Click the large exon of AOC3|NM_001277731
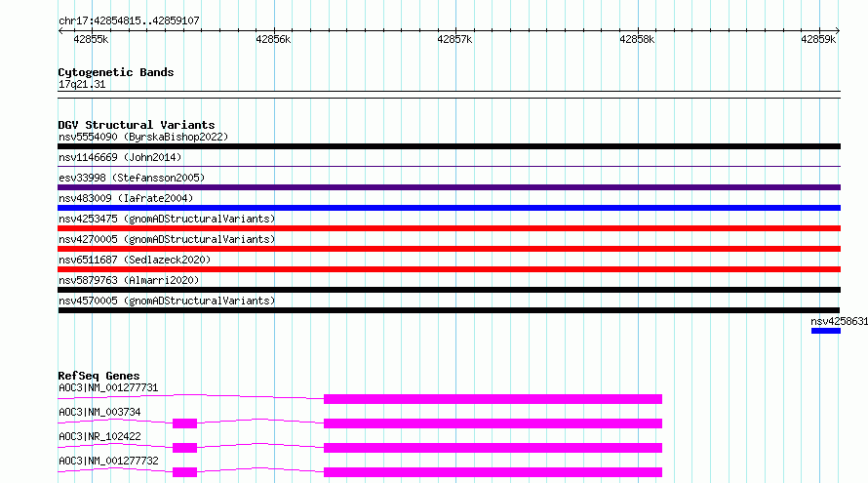 tap(493, 399)
